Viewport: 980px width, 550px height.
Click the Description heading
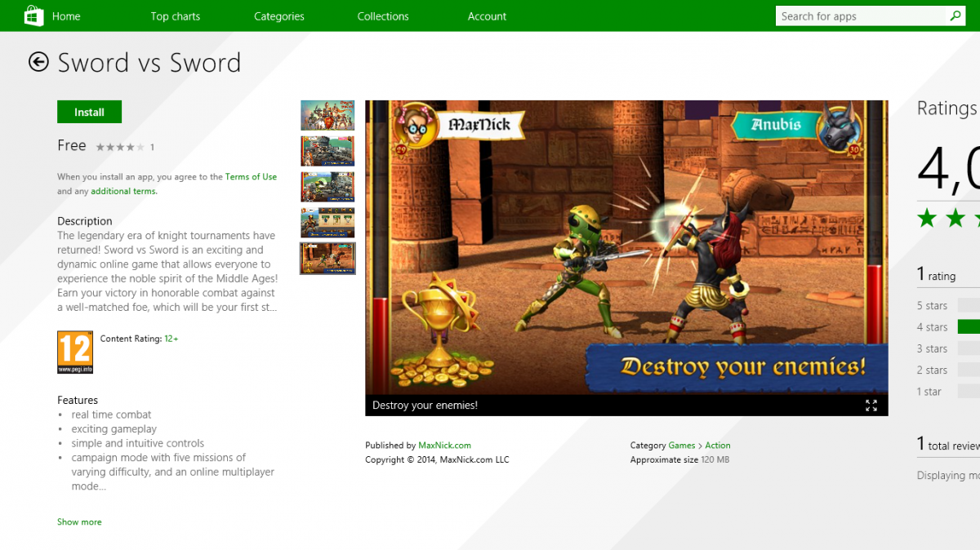coord(85,221)
